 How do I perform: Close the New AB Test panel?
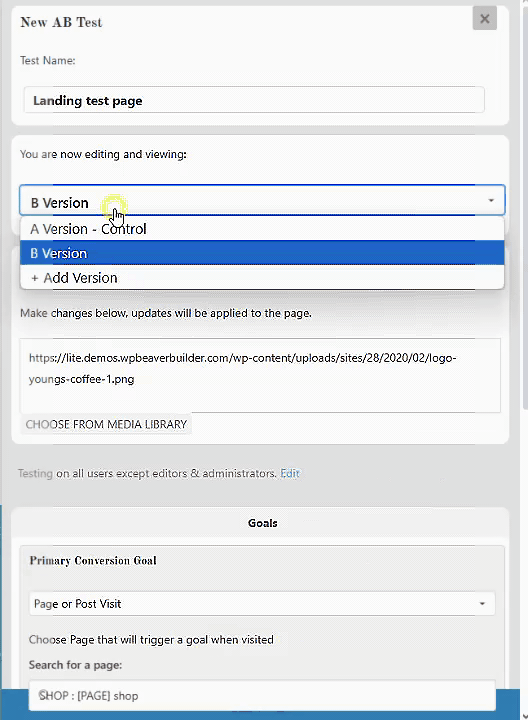pos(484,19)
